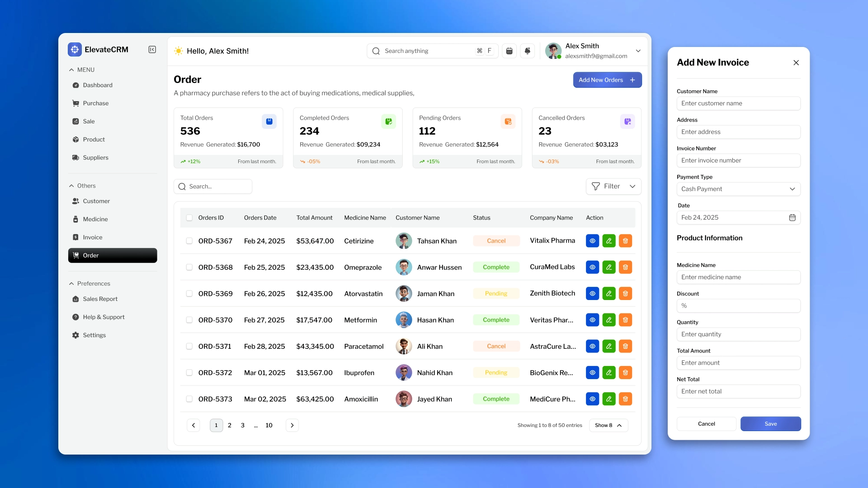This screenshot has width=868, height=488.
Task: Open the Show 8 entries dropdown
Action: [608, 425]
